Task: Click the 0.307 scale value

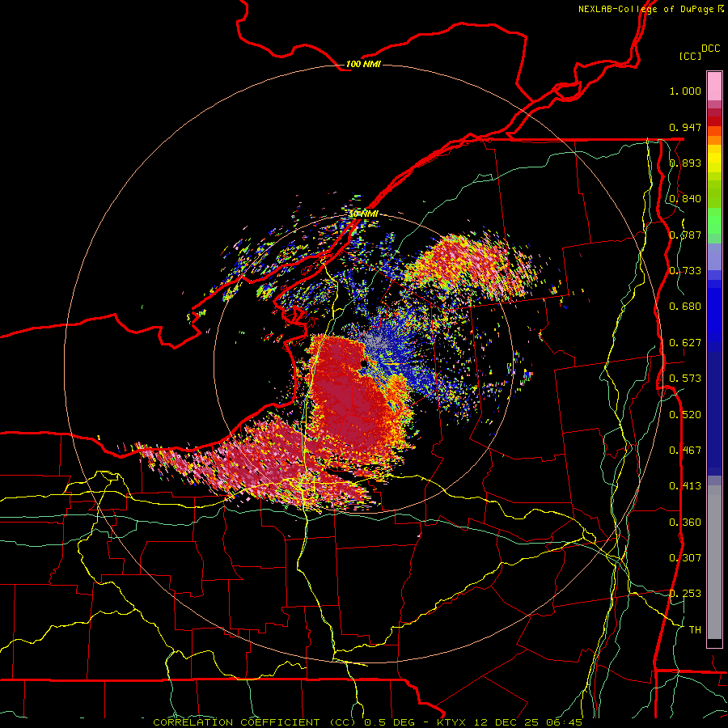Action: click(685, 558)
